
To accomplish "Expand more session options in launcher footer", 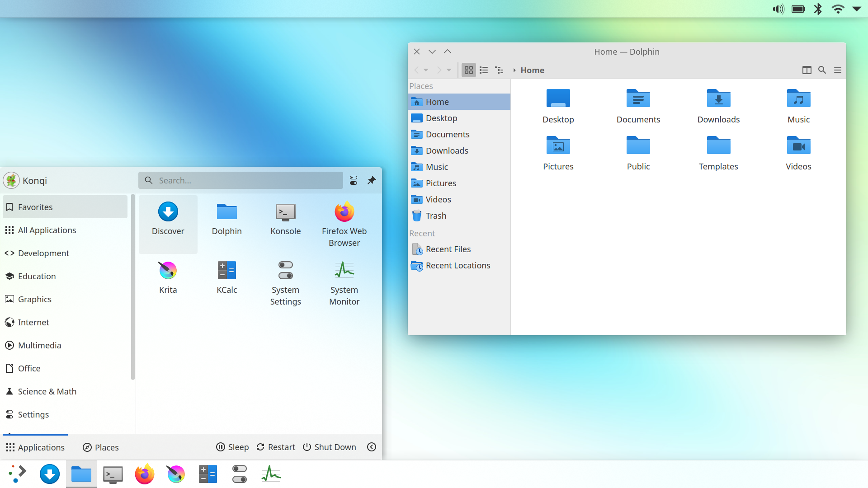I will coord(372,447).
